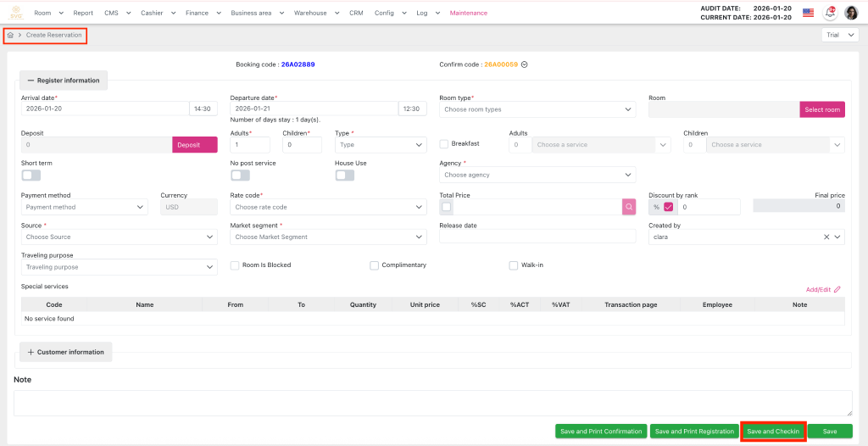Toggle the Short term switch
The width and height of the screenshot is (868, 446).
click(31, 176)
